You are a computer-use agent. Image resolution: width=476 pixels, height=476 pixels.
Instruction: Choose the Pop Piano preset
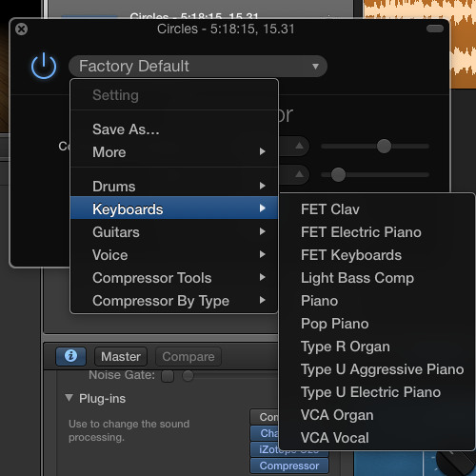[377, 324]
